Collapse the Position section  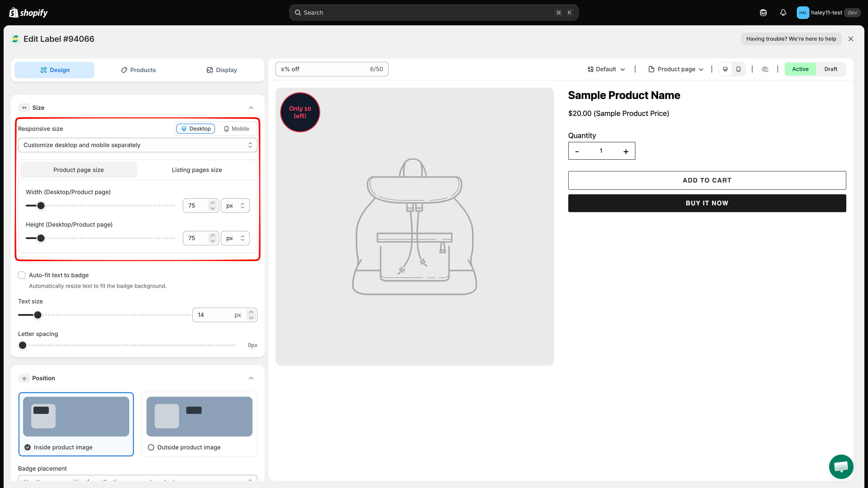coord(251,378)
